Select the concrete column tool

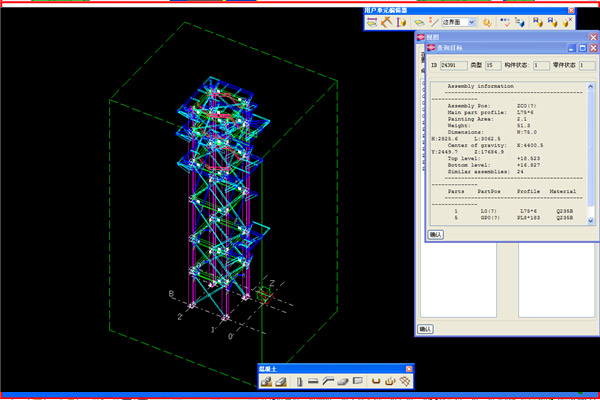298,381
